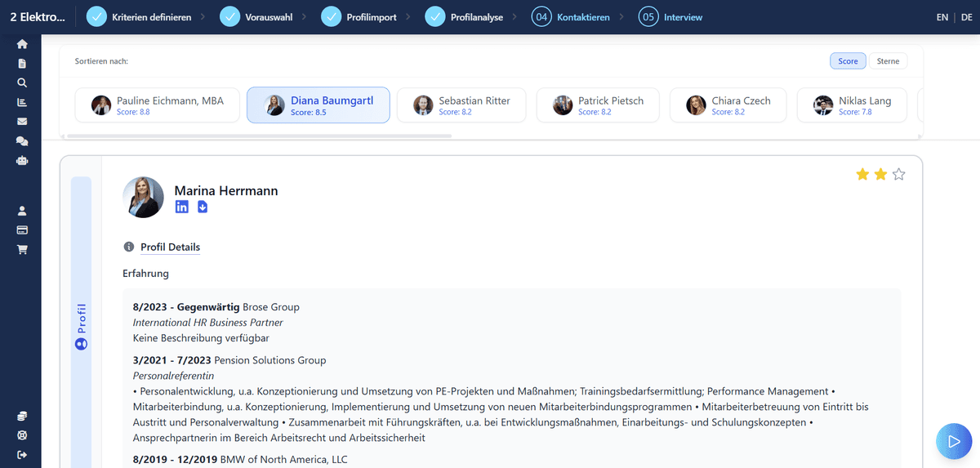Click the 'Personalreferentin' job title
The width and height of the screenshot is (980, 468).
coord(173,376)
